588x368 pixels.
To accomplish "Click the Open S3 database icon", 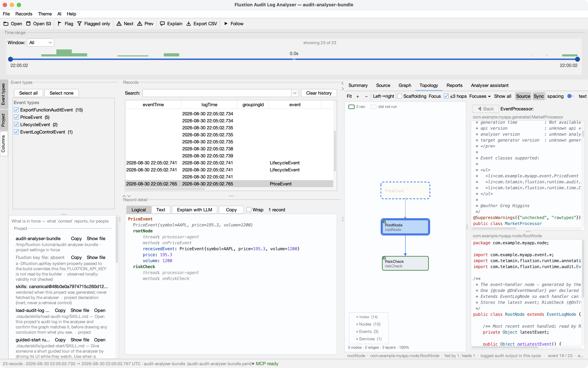I will (x=28, y=24).
